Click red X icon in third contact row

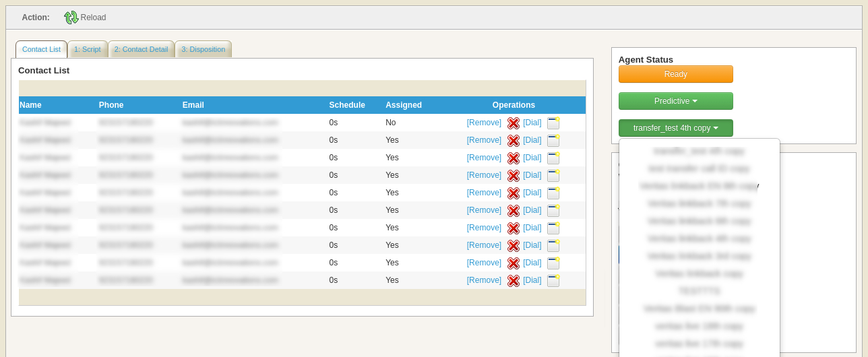point(513,158)
